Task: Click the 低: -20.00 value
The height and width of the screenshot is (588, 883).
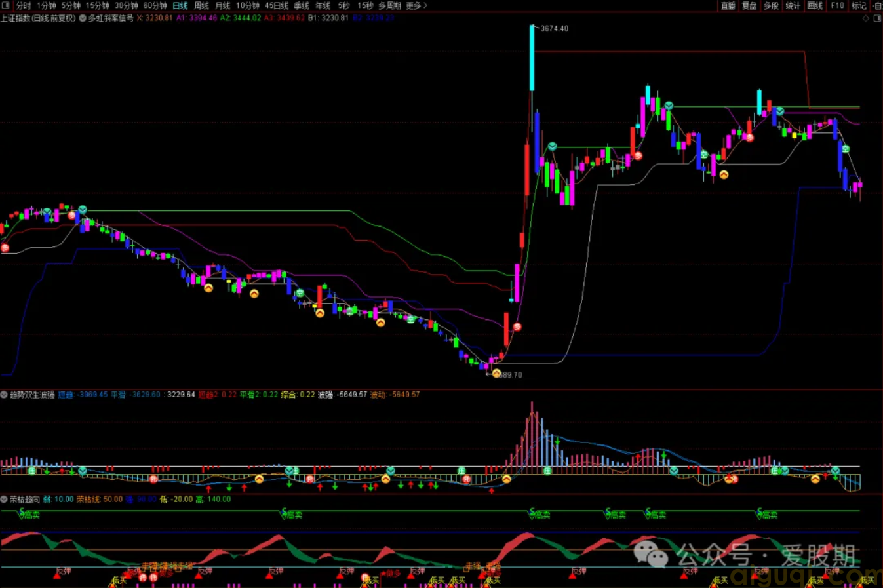Action: (176, 499)
